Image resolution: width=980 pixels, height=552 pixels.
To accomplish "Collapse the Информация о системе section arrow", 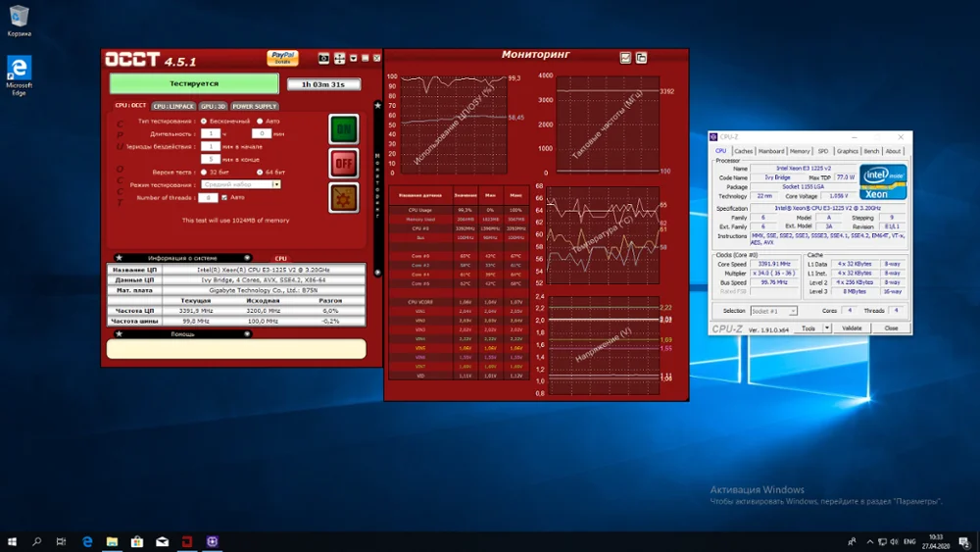I will point(247,258).
